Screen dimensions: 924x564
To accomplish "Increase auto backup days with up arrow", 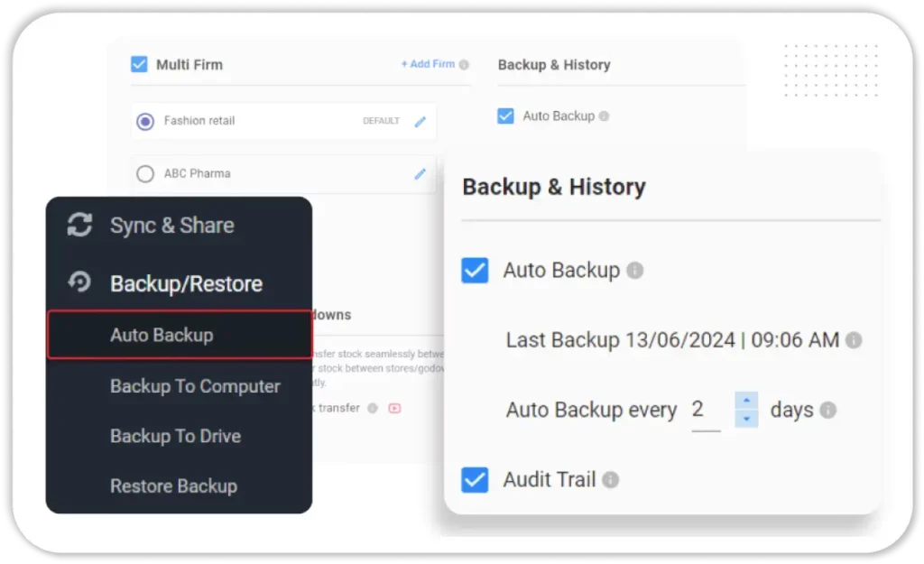I will (746, 400).
